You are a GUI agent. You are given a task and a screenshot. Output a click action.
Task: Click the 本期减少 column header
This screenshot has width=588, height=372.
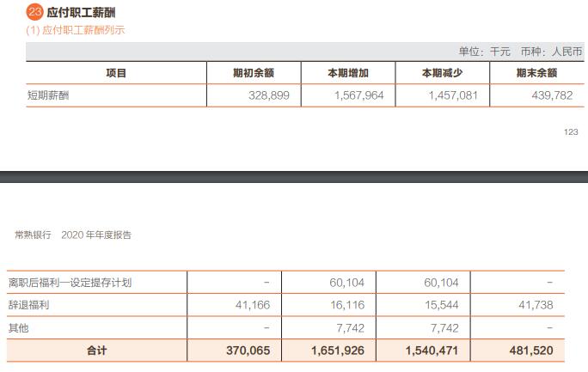click(x=442, y=73)
